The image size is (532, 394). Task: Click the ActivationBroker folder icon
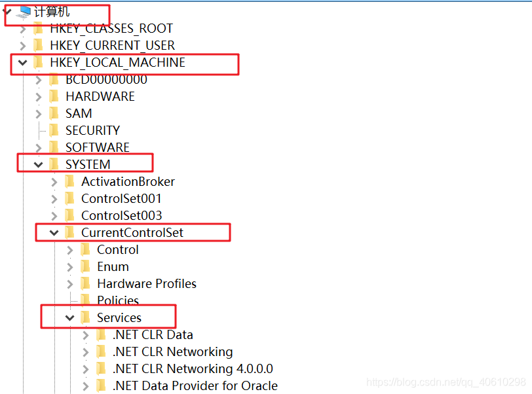pyautogui.click(x=69, y=181)
